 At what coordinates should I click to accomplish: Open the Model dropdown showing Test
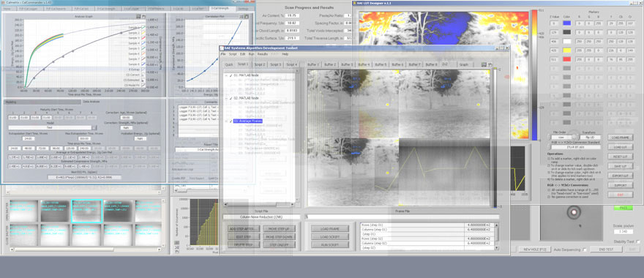94,128
